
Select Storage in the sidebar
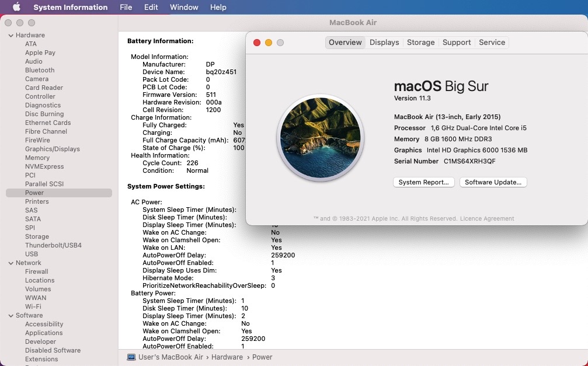coord(37,236)
